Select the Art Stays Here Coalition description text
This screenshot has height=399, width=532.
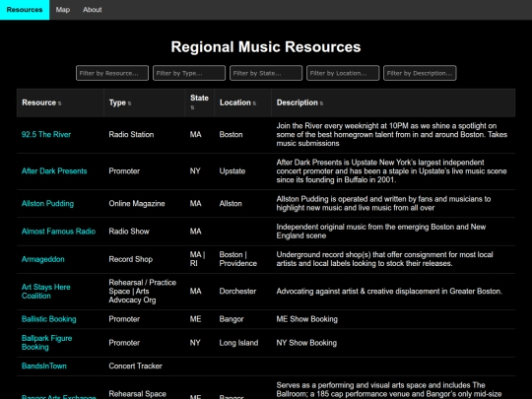point(389,292)
